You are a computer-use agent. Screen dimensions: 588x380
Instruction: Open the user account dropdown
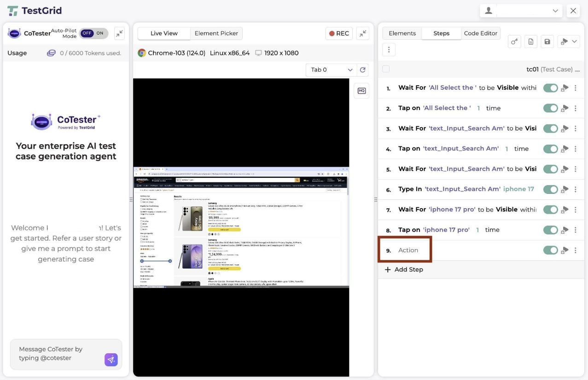click(x=521, y=11)
